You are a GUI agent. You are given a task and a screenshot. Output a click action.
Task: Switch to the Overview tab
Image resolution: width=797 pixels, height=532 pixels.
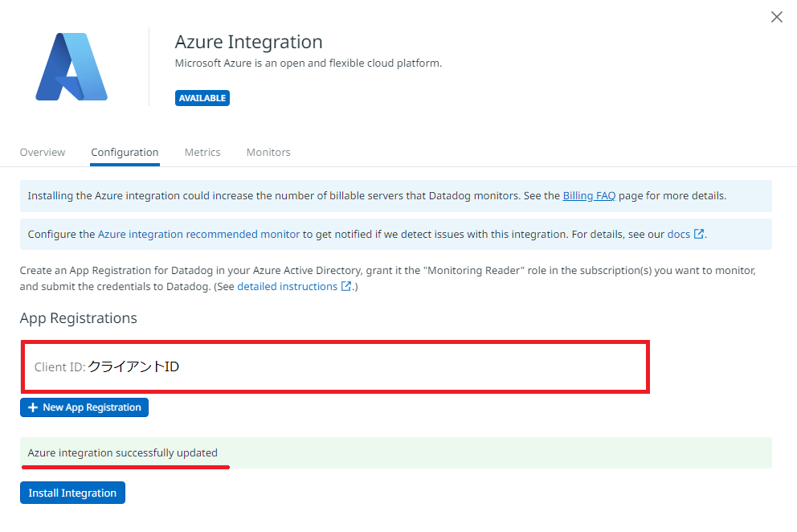pos(43,152)
